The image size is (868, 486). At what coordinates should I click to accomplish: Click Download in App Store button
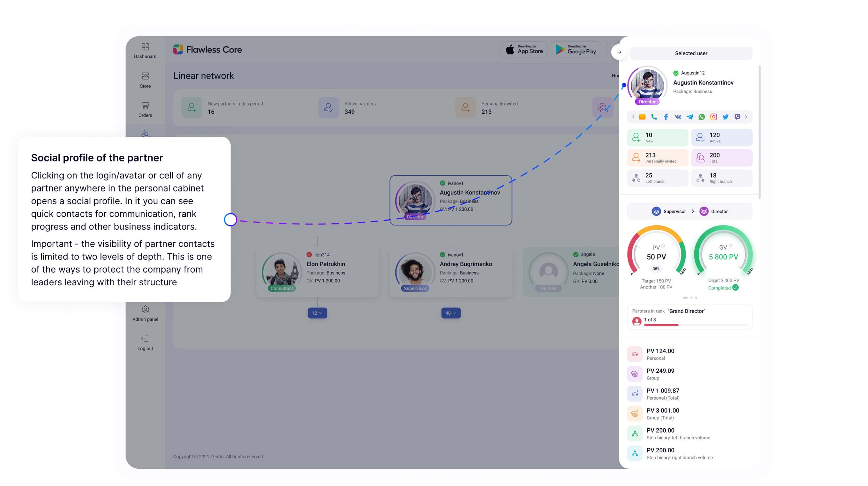tap(524, 50)
